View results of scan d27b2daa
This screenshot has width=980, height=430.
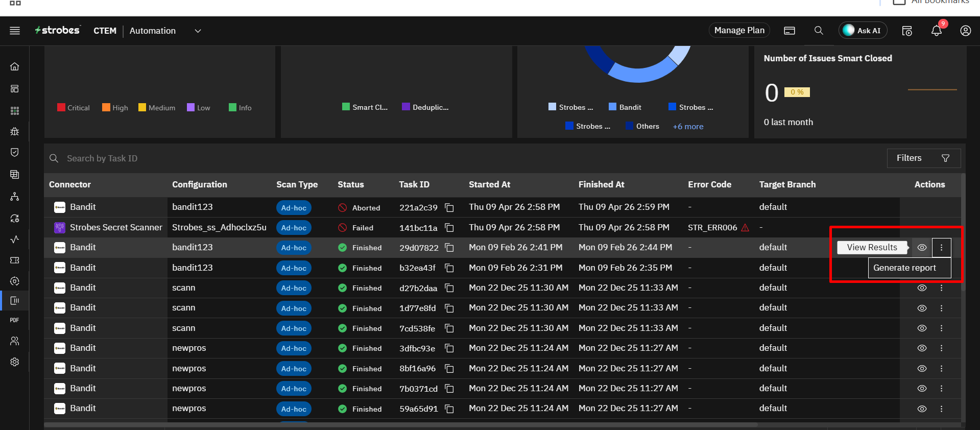[x=922, y=288]
